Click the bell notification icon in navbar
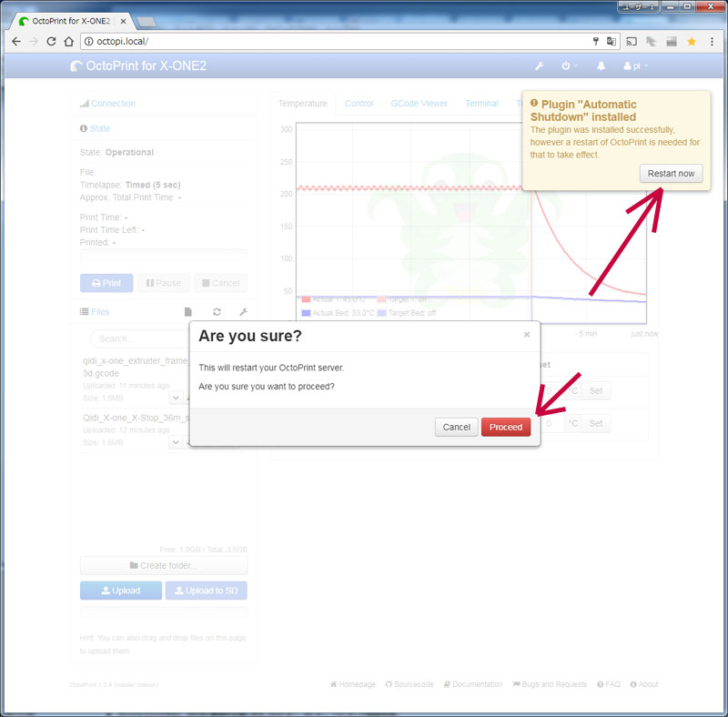The height and width of the screenshot is (717, 728). [x=601, y=66]
